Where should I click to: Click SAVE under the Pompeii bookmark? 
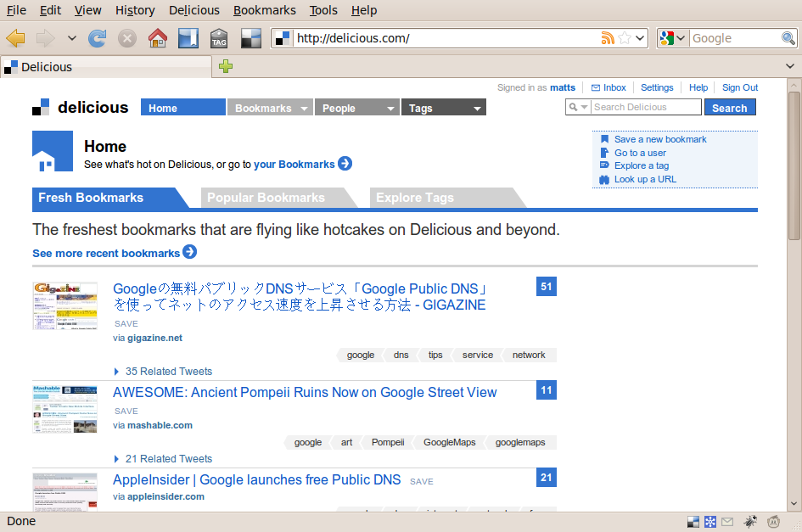coord(126,412)
